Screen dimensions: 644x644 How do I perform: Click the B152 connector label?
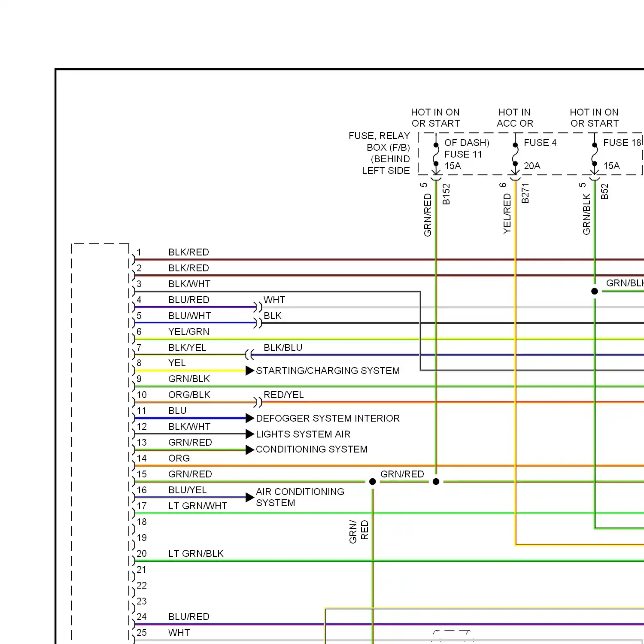pos(446,194)
